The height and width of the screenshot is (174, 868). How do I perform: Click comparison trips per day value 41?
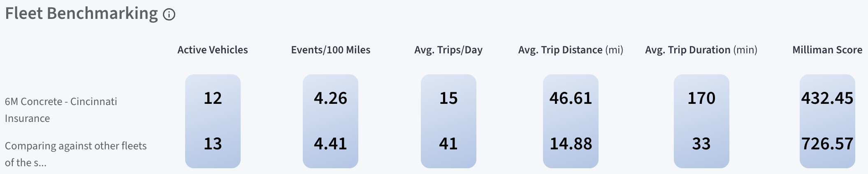448,144
